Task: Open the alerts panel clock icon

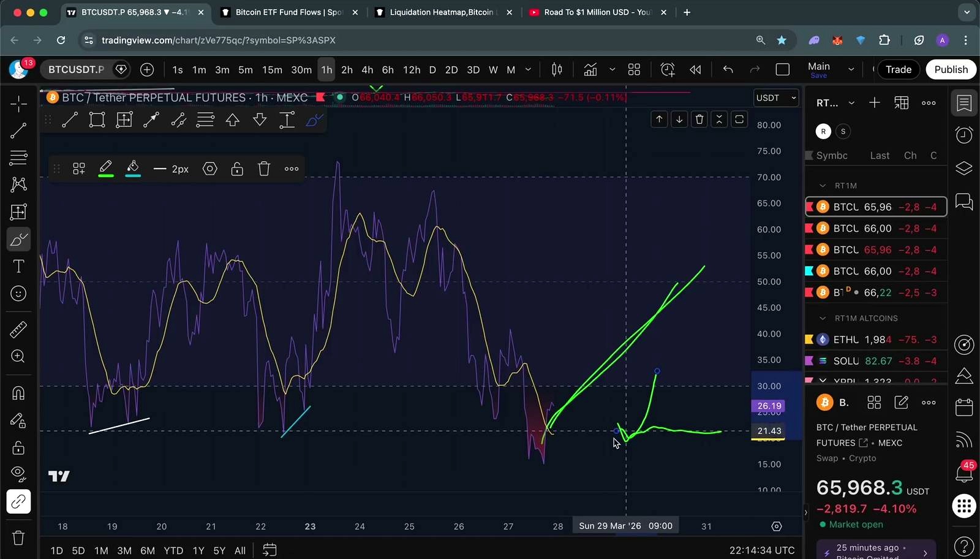Action: (964, 135)
